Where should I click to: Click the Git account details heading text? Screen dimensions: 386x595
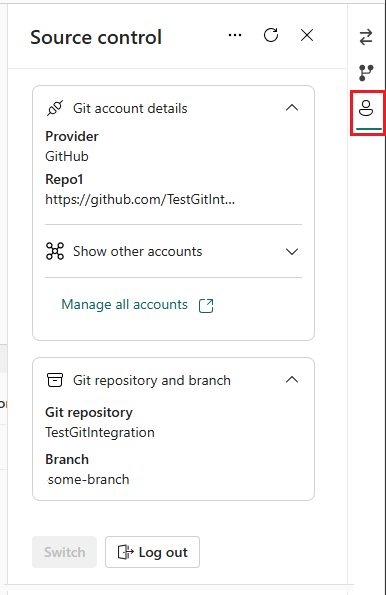click(x=130, y=109)
